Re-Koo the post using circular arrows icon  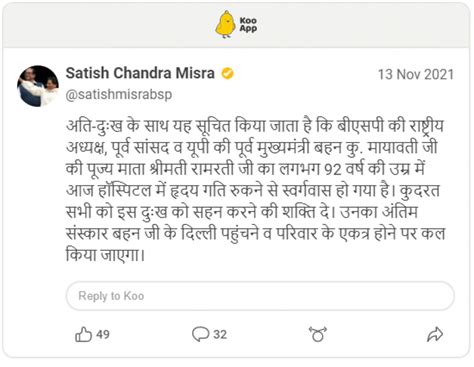[x=318, y=334]
